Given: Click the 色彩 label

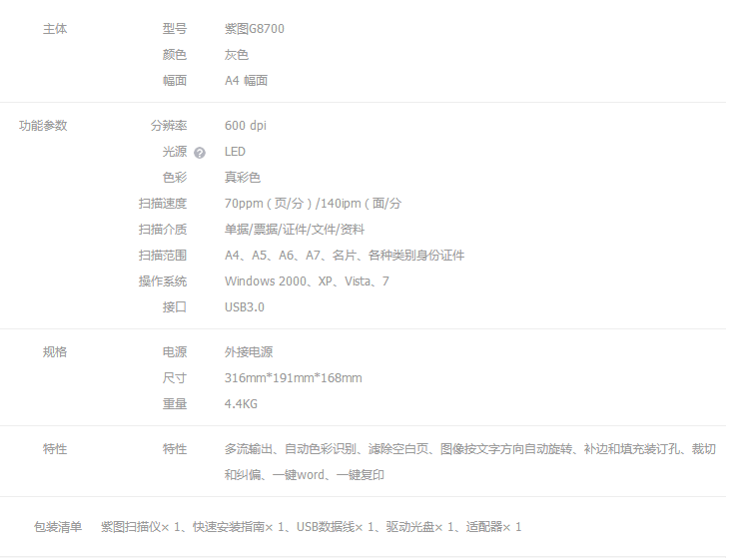Looking at the screenshot, I should click(175, 178).
